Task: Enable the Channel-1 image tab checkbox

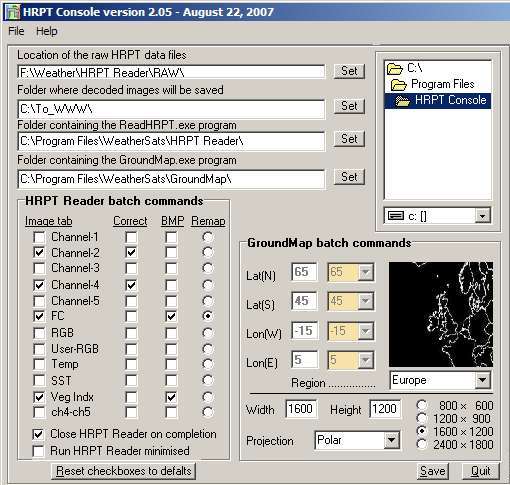Action: tap(39, 237)
